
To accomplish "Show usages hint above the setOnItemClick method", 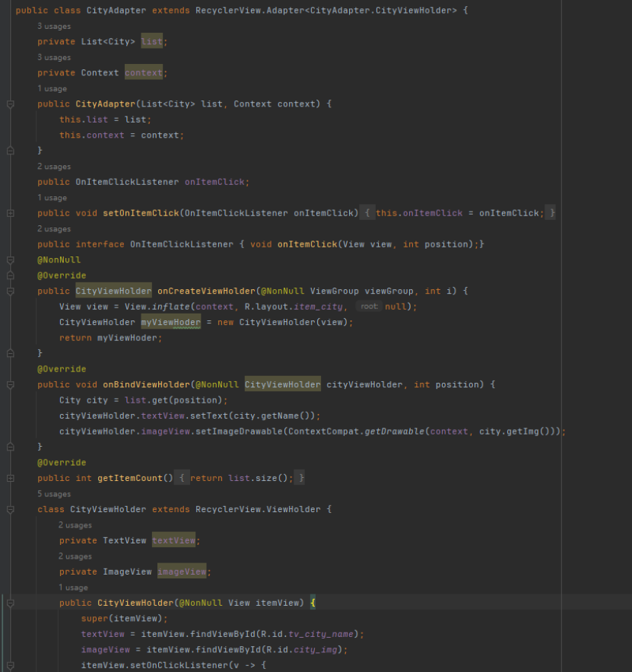I will click(x=52, y=198).
